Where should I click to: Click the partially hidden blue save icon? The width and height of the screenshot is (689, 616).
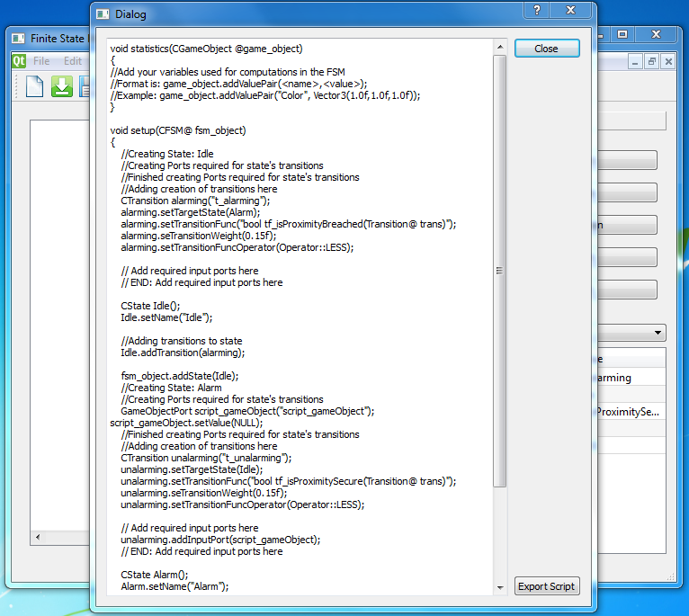point(85,86)
